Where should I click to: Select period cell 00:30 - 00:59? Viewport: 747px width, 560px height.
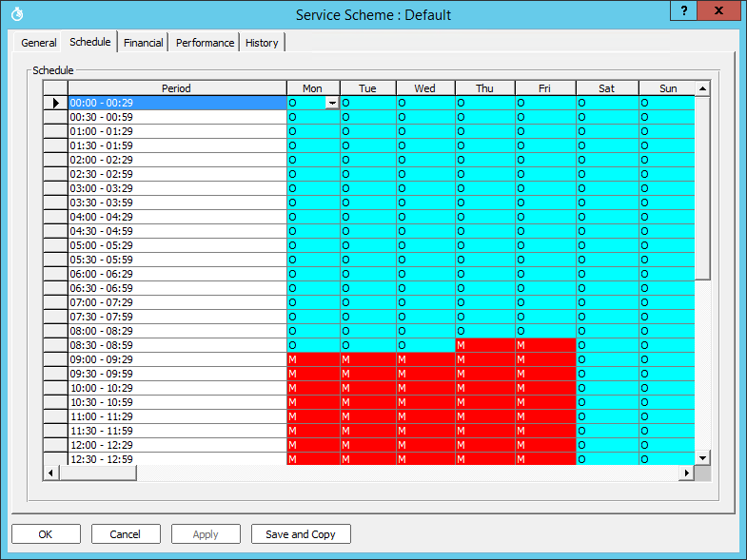point(177,117)
